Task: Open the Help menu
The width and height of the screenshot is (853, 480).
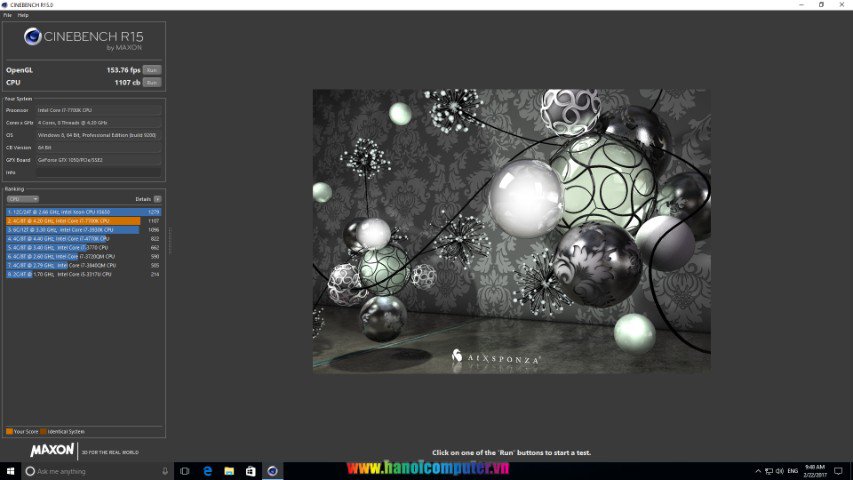Action: click(x=23, y=15)
